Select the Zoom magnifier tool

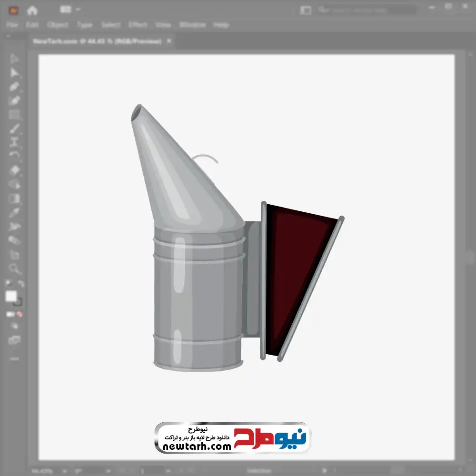[x=14, y=269]
